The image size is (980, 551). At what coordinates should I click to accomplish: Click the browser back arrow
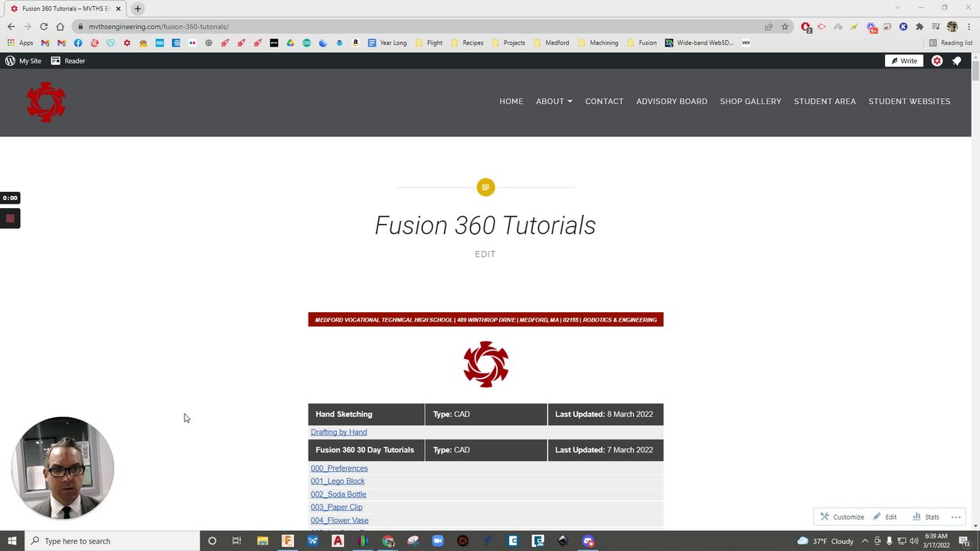(x=11, y=26)
